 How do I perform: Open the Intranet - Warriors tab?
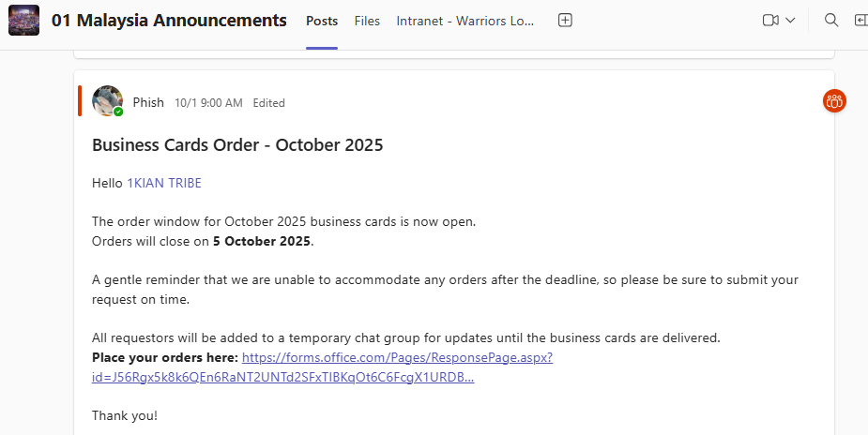tap(464, 21)
